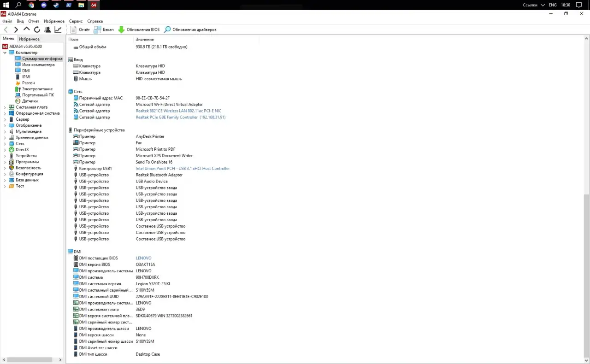Select Разгон in the sidebar tree
Image resolution: width=590 pixels, height=364 pixels.
point(28,83)
